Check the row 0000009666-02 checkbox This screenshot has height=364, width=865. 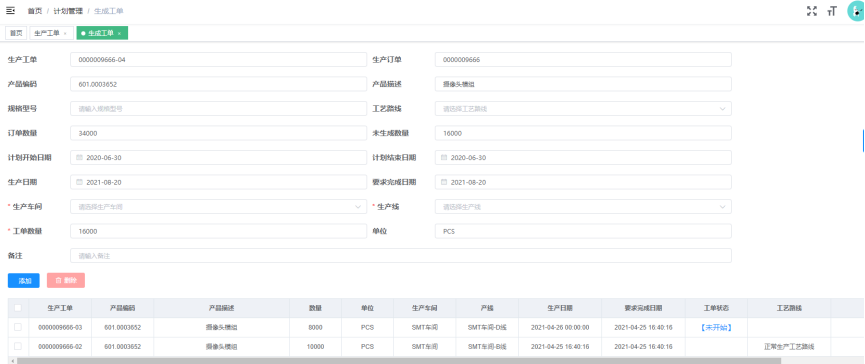pyautogui.click(x=18, y=346)
